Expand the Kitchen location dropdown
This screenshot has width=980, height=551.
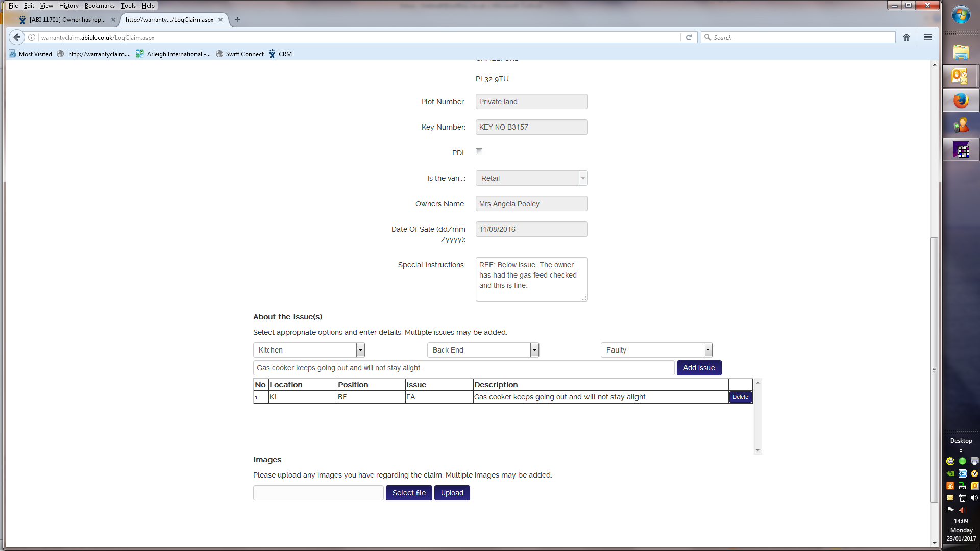point(360,350)
